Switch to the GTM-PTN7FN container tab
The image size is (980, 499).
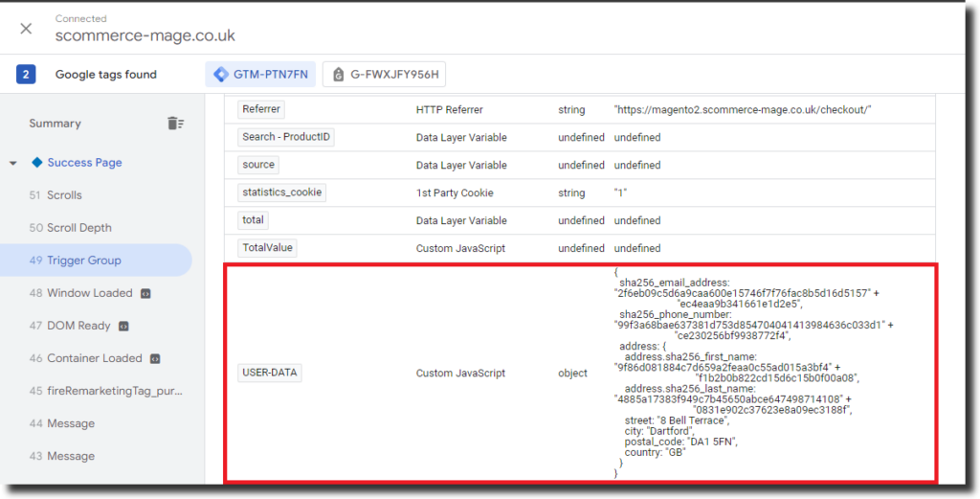(260, 75)
